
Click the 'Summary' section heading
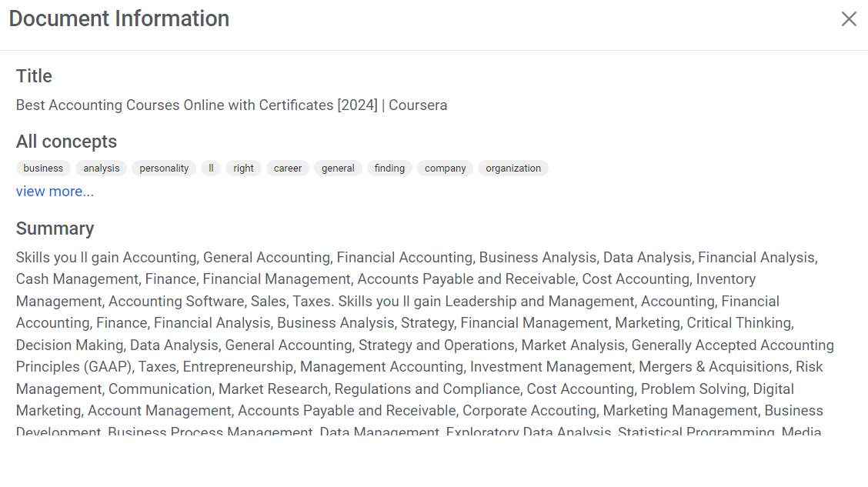point(55,228)
